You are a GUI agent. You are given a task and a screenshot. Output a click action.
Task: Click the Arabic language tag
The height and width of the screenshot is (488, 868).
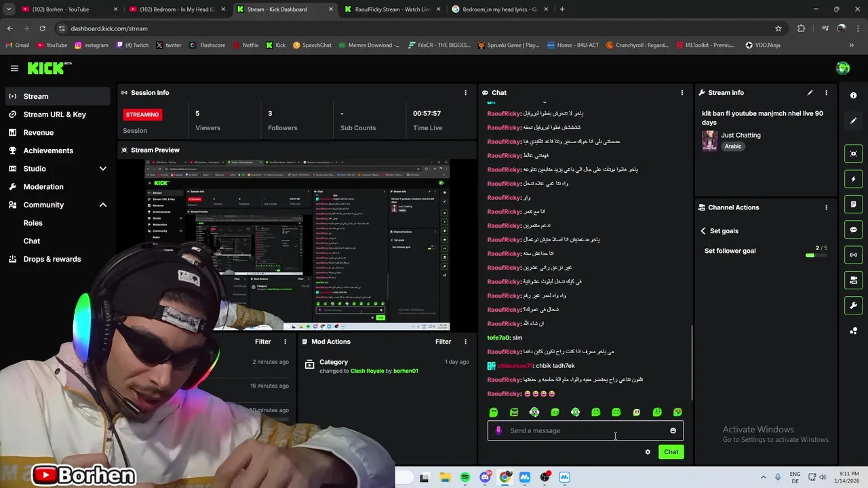[733, 146]
